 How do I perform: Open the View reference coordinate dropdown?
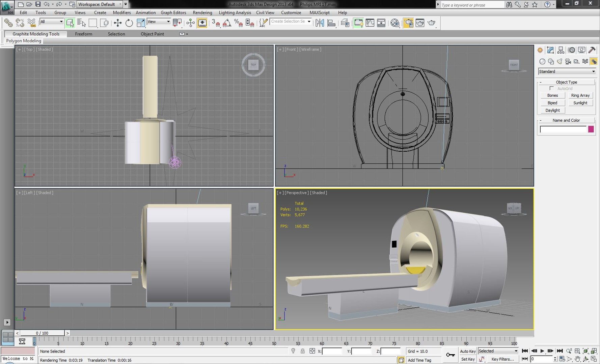(159, 22)
